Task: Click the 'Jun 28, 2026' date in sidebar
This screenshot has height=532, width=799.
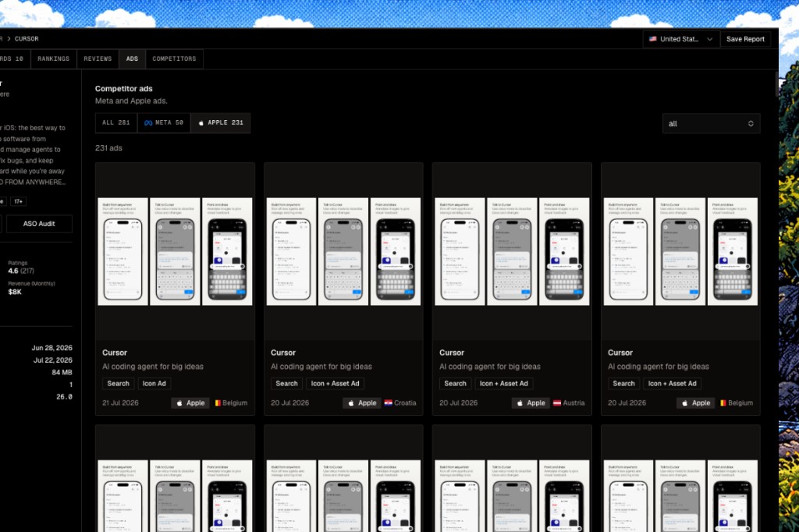Action: [x=52, y=348]
